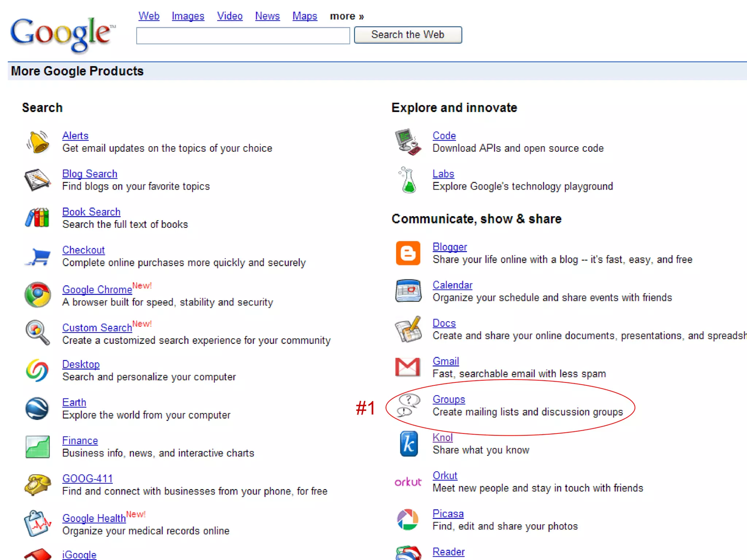The image size is (747, 560).
Task: Click the Knol blue k icon
Action: point(409,443)
